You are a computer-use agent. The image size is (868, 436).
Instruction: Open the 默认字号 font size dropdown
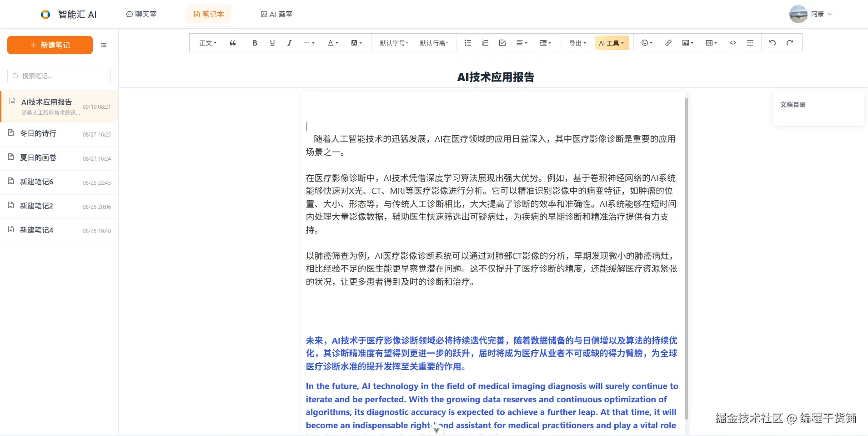point(393,43)
